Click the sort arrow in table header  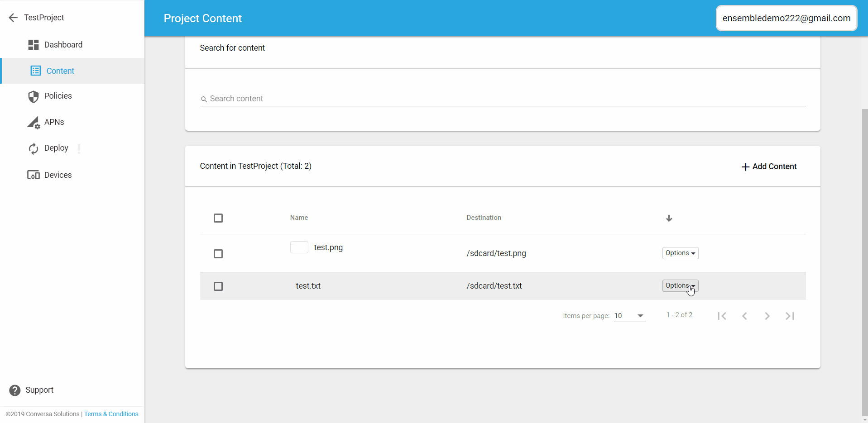[669, 218]
